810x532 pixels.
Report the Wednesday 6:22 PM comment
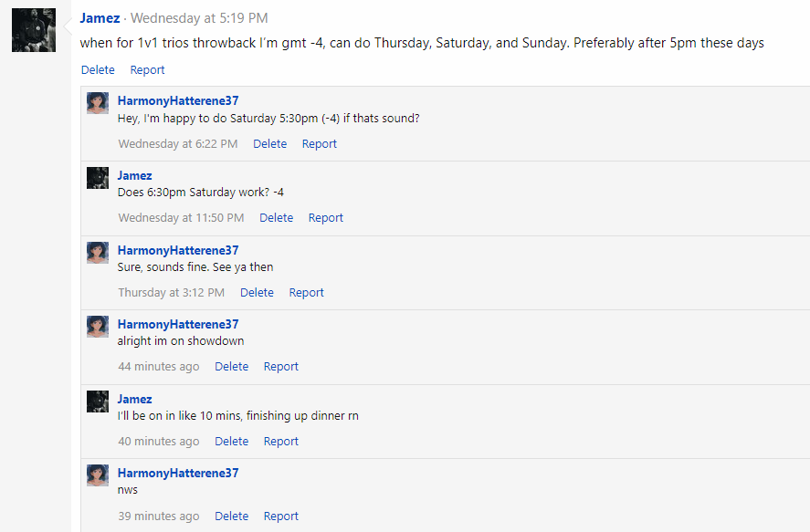pyautogui.click(x=320, y=144)
